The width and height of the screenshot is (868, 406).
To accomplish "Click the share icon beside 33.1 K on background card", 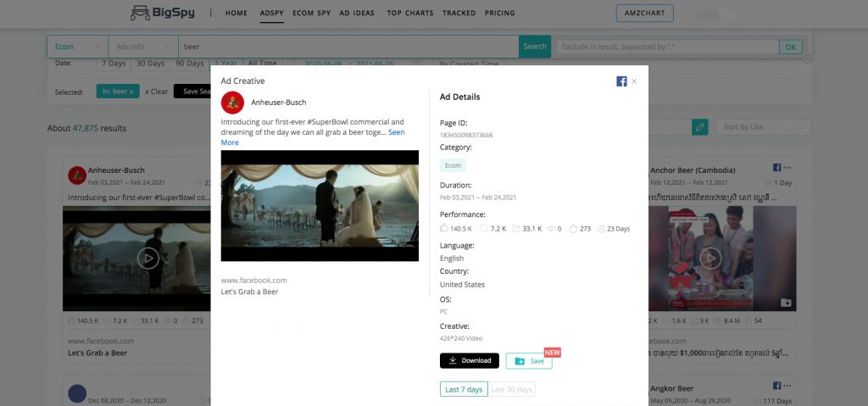I will point(135,320).
